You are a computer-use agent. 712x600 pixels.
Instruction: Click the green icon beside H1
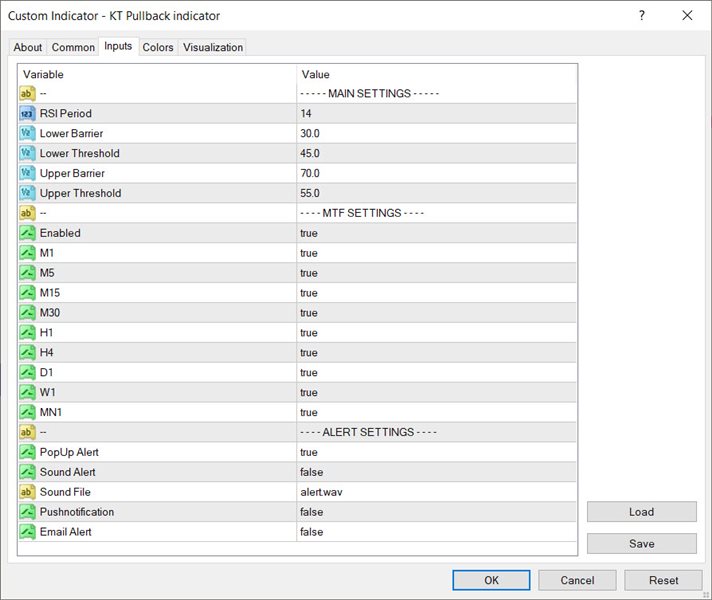pyautogui.click(x=27, y=332)
